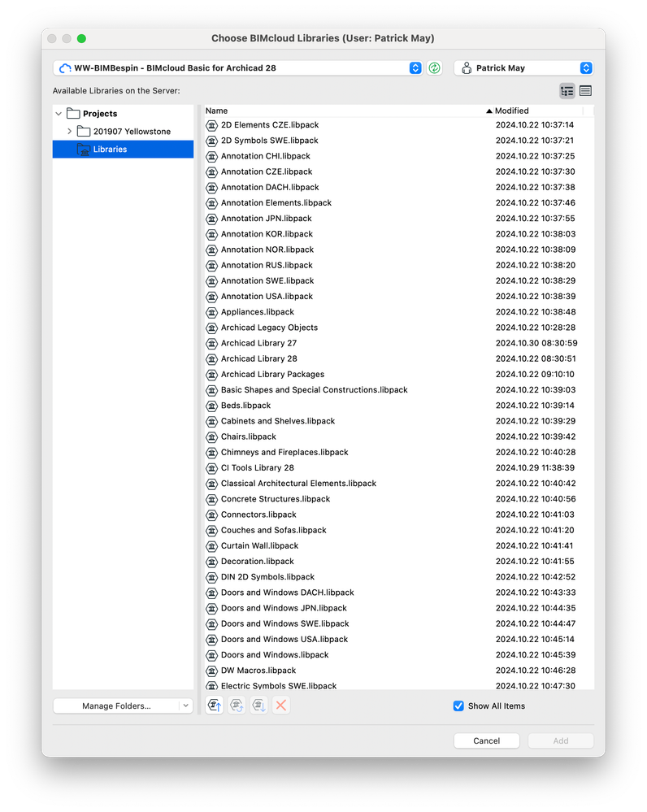Click the icon beside Annotation USA.libpack
The height and width of the screenshot is (812, 647).
[x=211, y=297]
